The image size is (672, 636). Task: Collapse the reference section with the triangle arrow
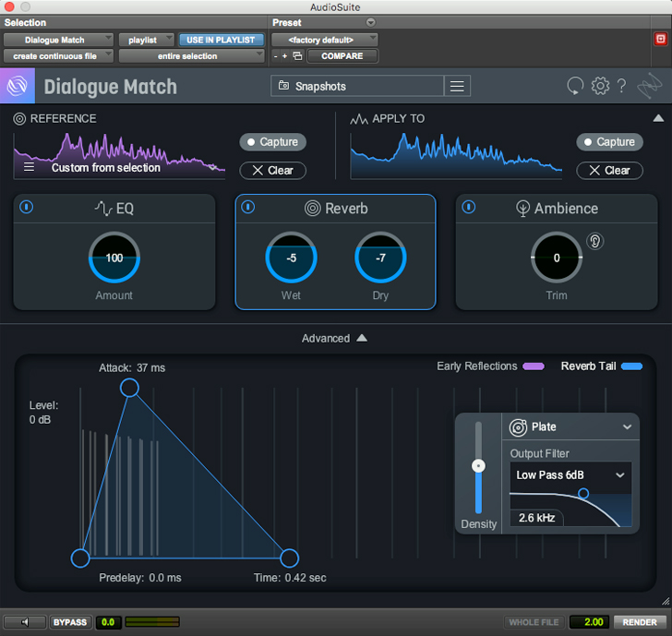point(658,118)
